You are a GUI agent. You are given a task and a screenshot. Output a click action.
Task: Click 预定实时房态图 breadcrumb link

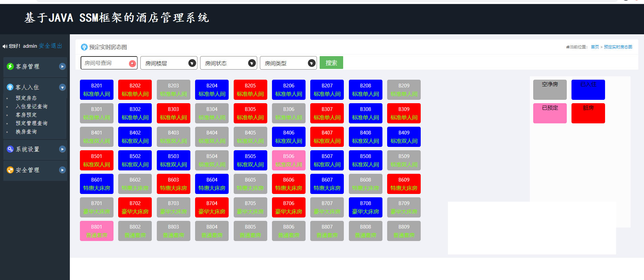pyautogui.click(x=618, y=47)
